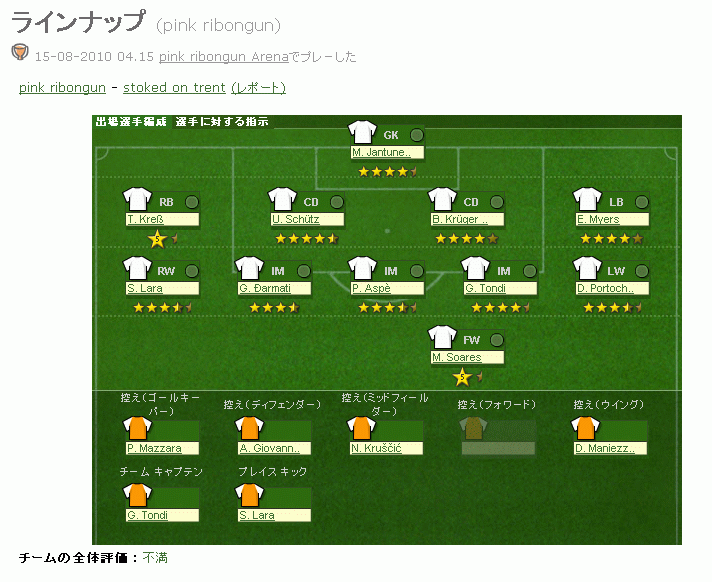The width and height of the screenshot is (712, 582).
Task: Switch to the 出場選手編成 tab
Action: pyautogui.click(x=130, y=122)
